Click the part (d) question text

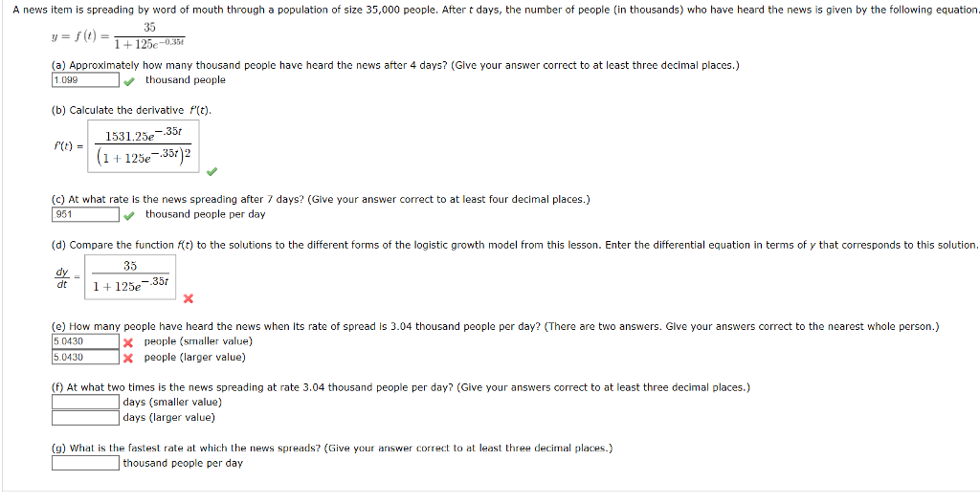(x=514, y=245)
